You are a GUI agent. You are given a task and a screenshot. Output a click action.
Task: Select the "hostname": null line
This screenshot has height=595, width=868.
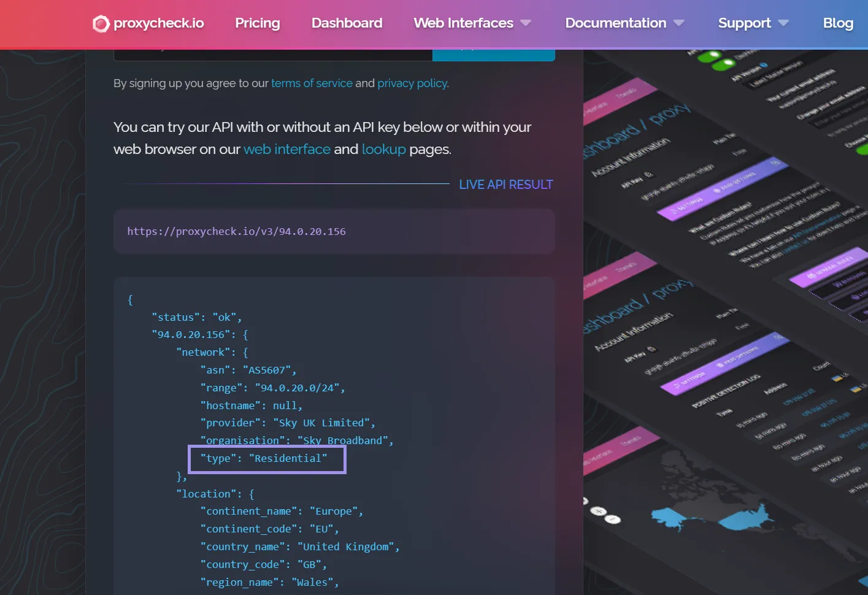point(252,405)
